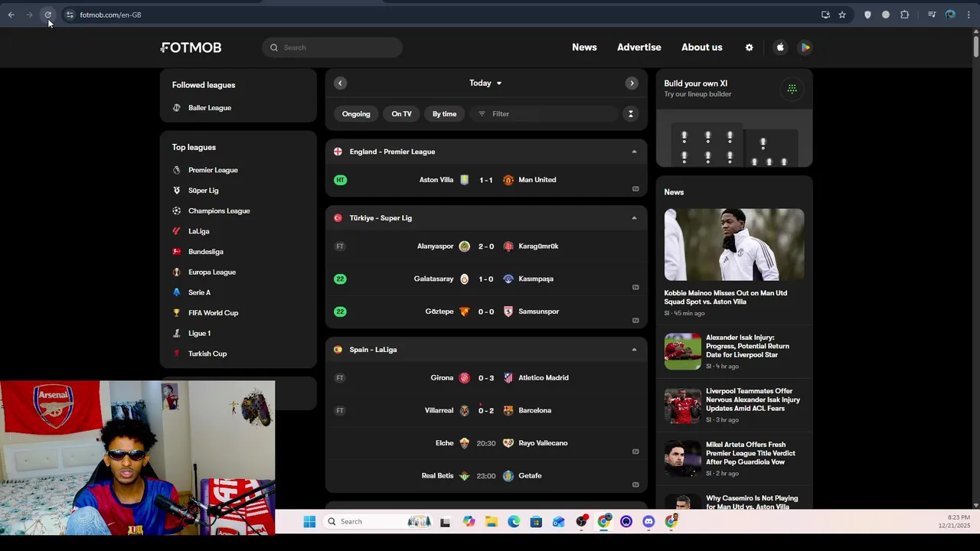The height and width of the screenshot is (551, 980).
Task: Collapse Spain - LaLiga section
Action: (634, 350)
